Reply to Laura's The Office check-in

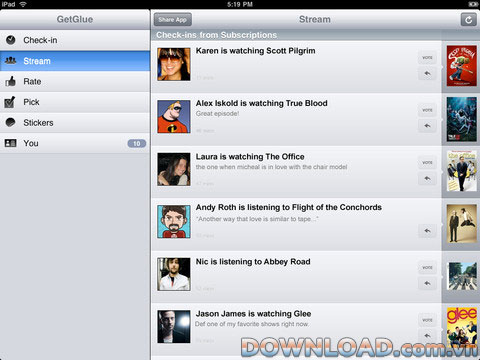427,178
